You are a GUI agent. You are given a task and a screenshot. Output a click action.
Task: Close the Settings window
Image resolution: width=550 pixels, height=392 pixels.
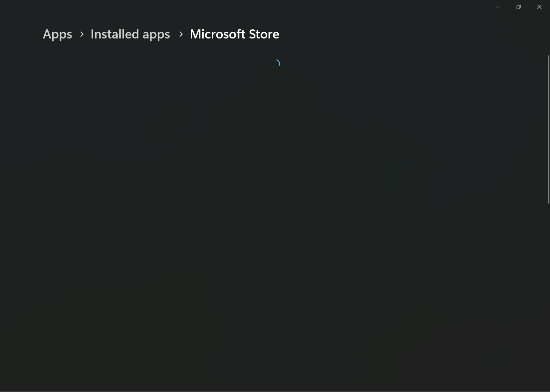(539, 7)
